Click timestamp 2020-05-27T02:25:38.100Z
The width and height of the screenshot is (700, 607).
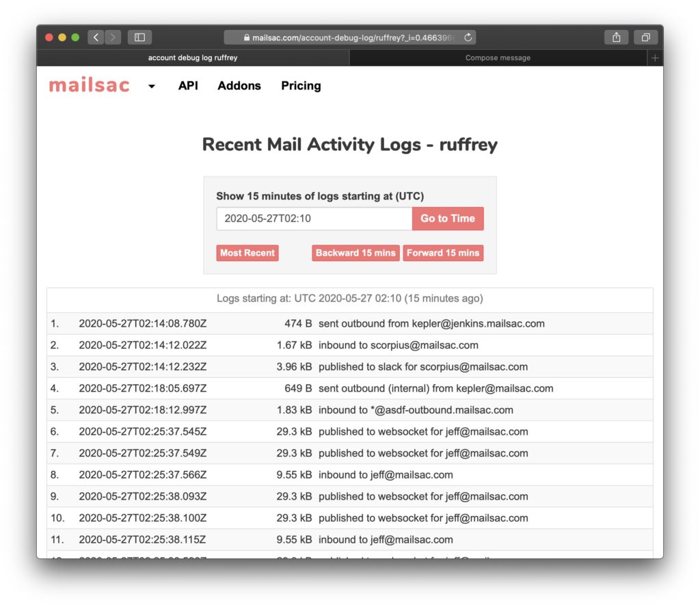pyautogui.click(x=143, y=517)
